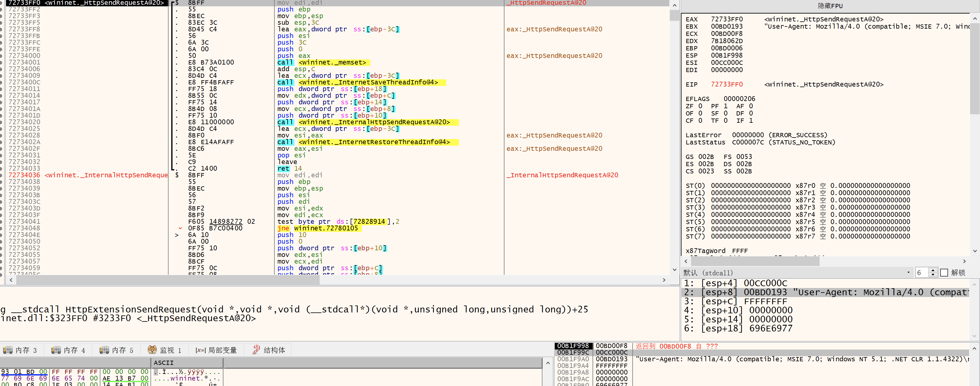The height and width of the screenshot is (386, 980).
Task: Select EFLAGS value 00000206
Action: coord(739,99)
